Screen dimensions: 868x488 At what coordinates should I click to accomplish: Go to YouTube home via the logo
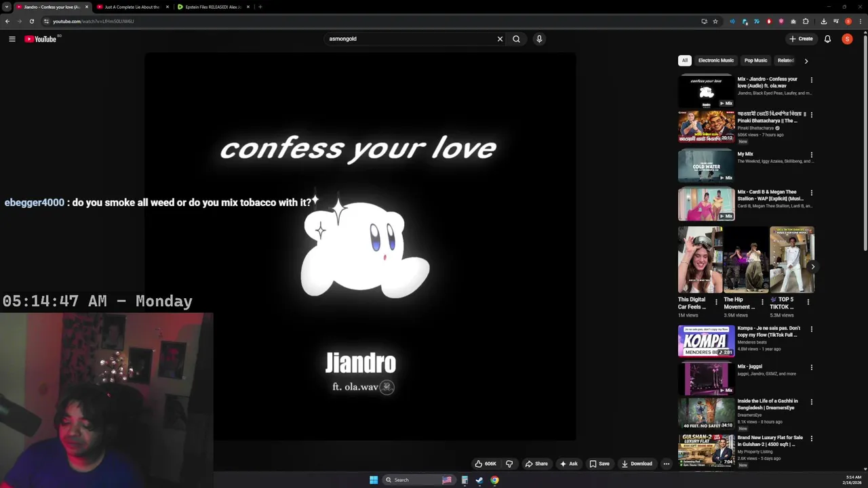[41, 39]
